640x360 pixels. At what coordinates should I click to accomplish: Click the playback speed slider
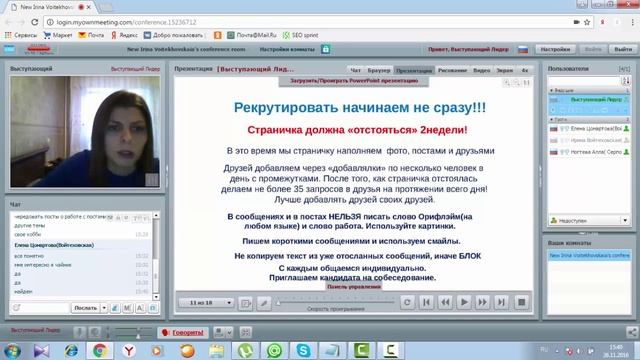(336, 302)
